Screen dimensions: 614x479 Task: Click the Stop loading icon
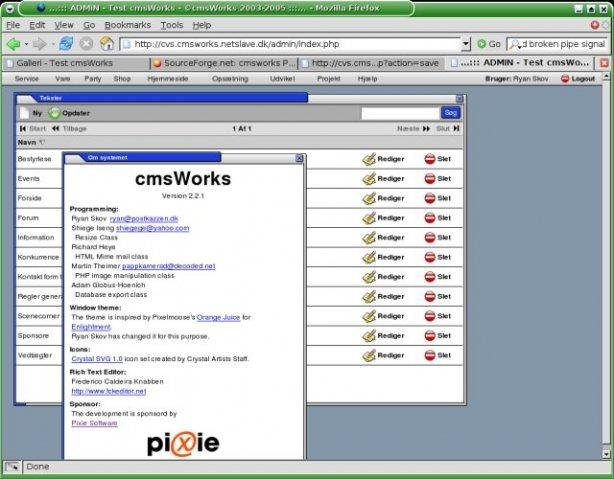[x=86, y=43]
